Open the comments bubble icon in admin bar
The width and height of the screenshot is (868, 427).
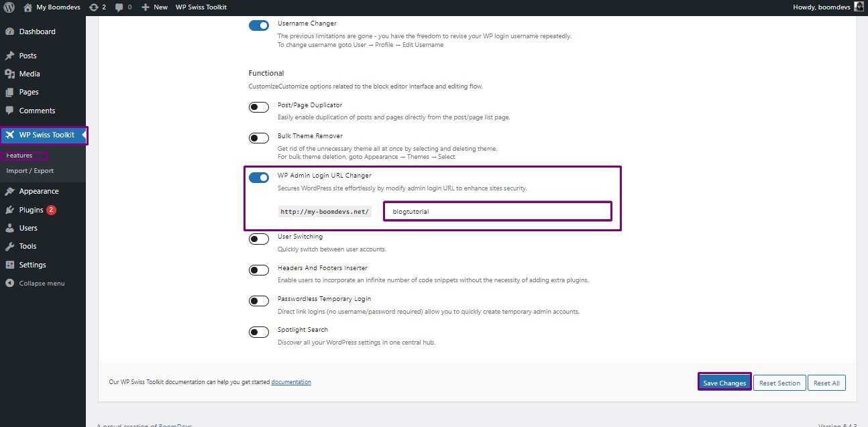(x=119, y=7)
